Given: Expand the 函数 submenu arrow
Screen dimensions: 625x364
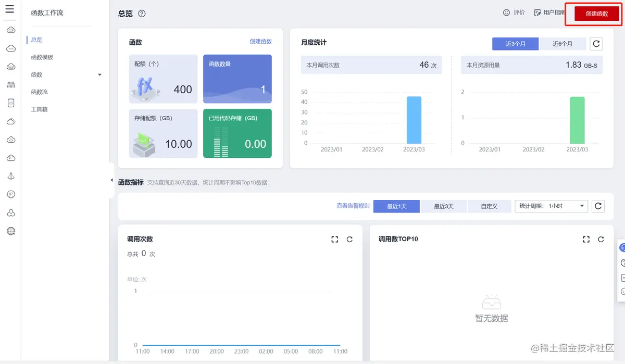Looking at the screenshot, I should [99, 75].
